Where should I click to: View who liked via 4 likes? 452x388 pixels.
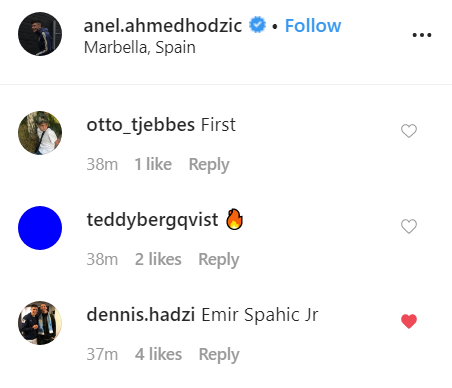tap(158, 354)
